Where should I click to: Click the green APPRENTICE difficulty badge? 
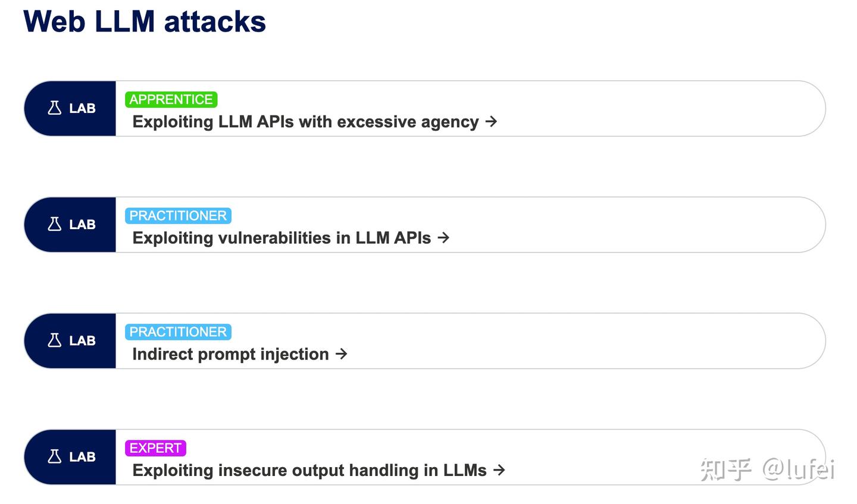(x=171, y=99)
